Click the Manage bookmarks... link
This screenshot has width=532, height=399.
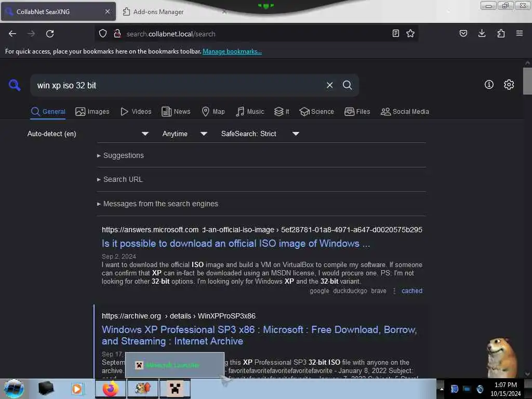[x=232, y=51]
